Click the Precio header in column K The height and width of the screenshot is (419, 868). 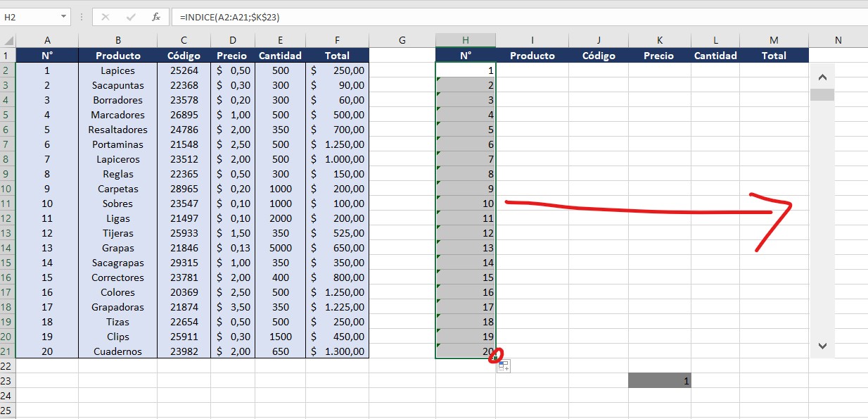point(658,56)
